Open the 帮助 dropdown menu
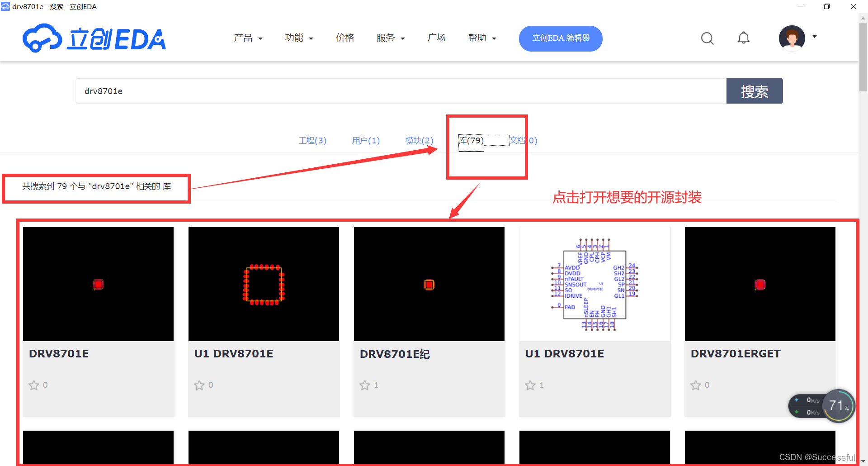Image resolution: width=868 pixels, height=466 pixels. pos(482,38)
